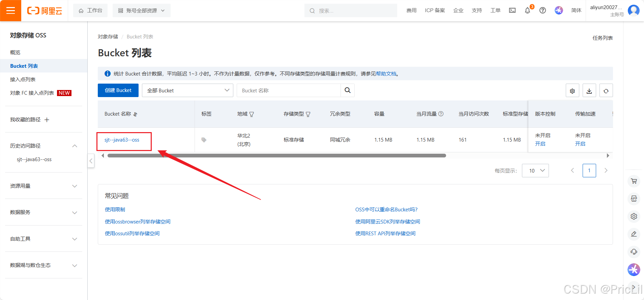Click 开启 under 传输加速
The image size is (644, 300).
(580, 144)
